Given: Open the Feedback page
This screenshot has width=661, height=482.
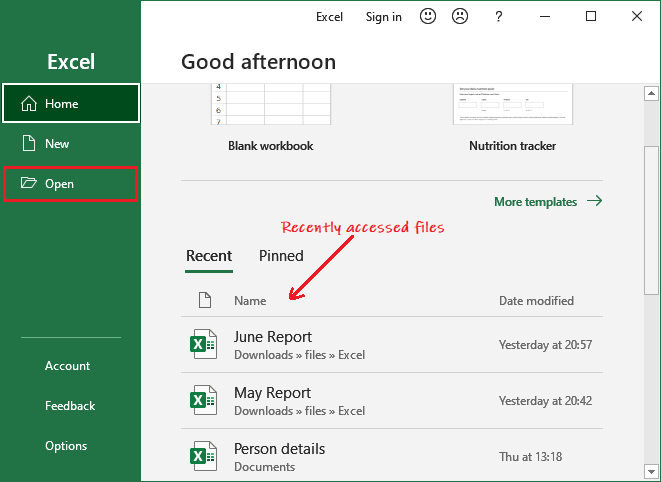Looking at the screenshot, I should click(70, 406).
